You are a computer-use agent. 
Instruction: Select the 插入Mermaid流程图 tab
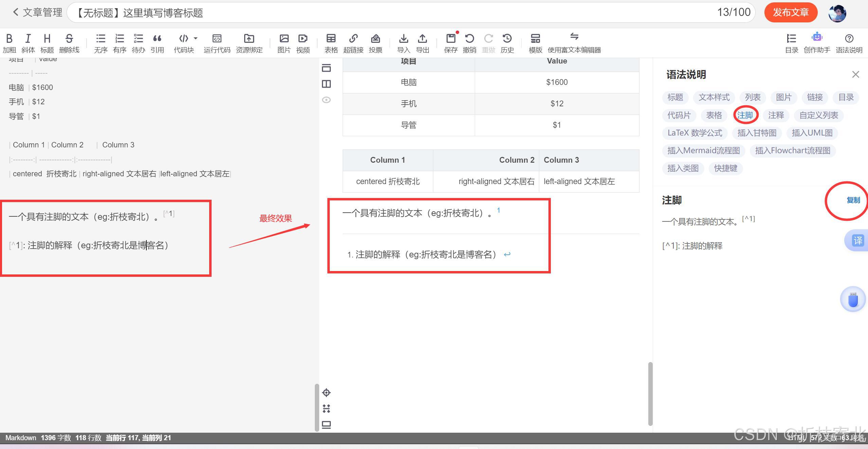tap(704, 150)
